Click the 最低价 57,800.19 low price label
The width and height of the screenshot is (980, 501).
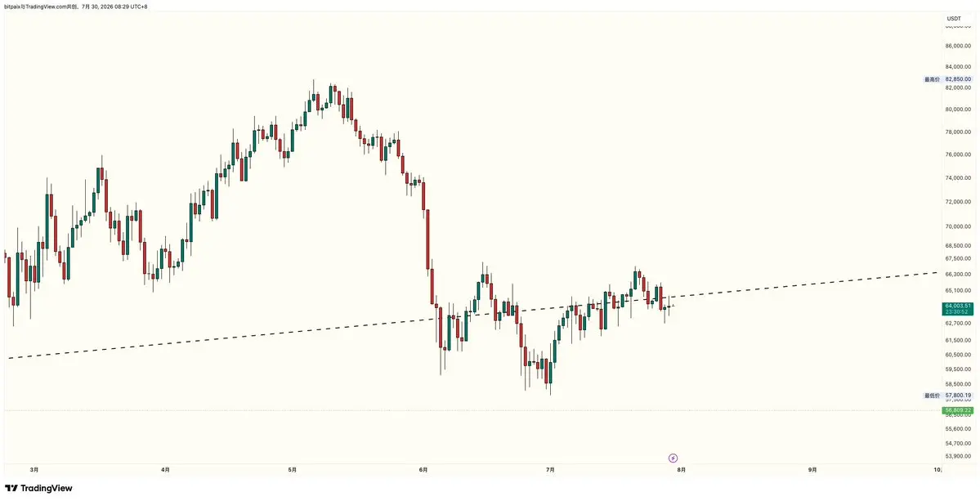coord(947,396)
